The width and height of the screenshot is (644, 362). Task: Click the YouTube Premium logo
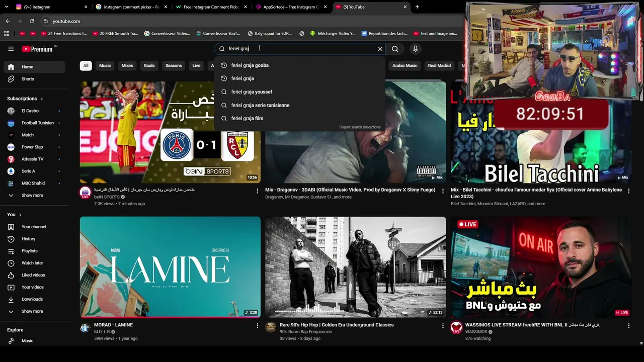coord(37,49)
